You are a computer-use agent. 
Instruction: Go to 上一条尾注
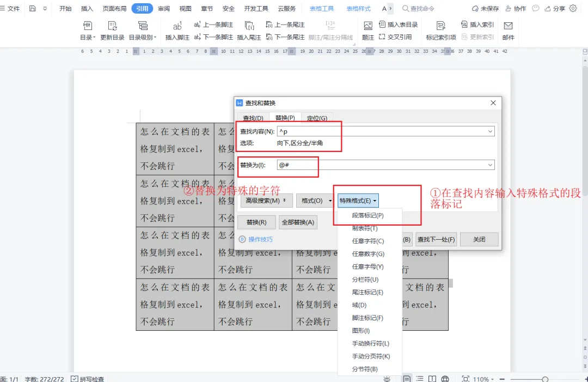285,25
